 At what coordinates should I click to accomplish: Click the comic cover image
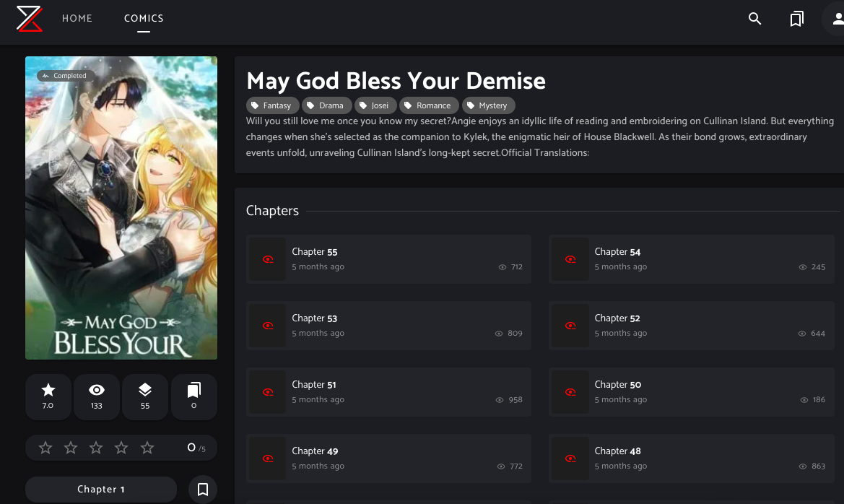(121, 208)
